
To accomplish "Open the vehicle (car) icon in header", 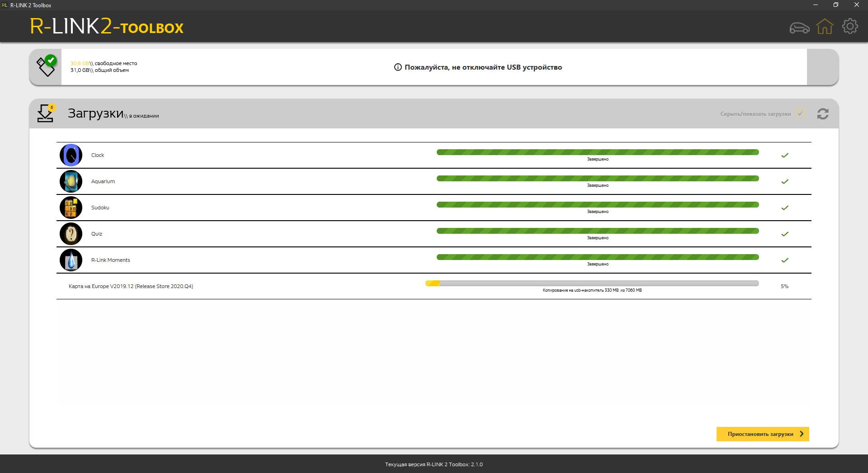I will pyautogui.click(x=799, y=28).
